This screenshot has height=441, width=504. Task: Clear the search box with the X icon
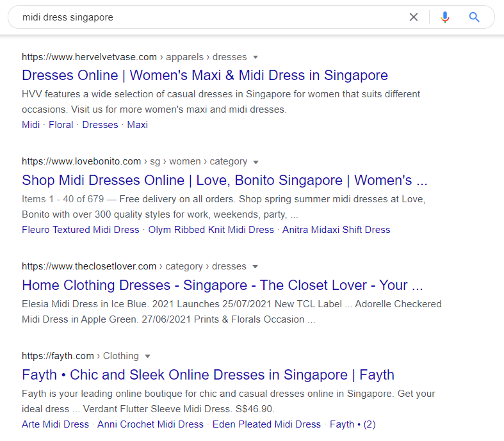[414, 17]
